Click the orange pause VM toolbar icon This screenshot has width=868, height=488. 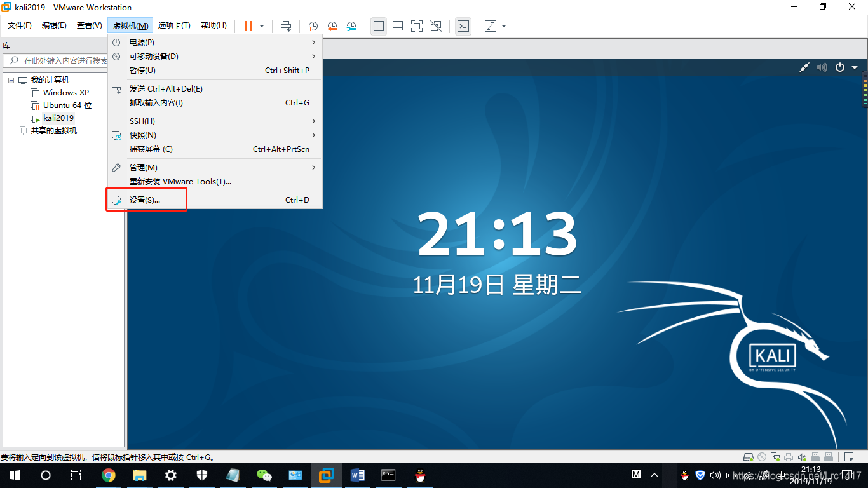(x=248, y=26)
